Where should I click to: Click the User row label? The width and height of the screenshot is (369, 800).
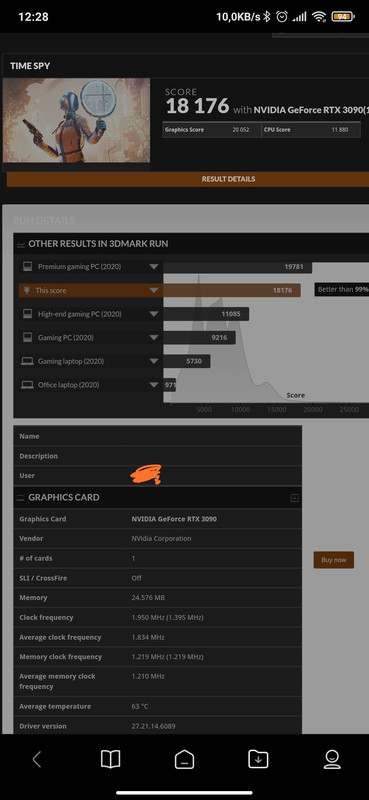pyautogui.click(x=27, y=476)
